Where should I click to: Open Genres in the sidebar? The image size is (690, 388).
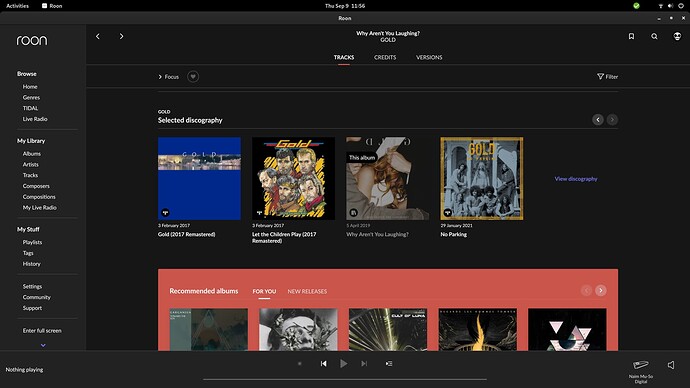(x=31, y=97)
